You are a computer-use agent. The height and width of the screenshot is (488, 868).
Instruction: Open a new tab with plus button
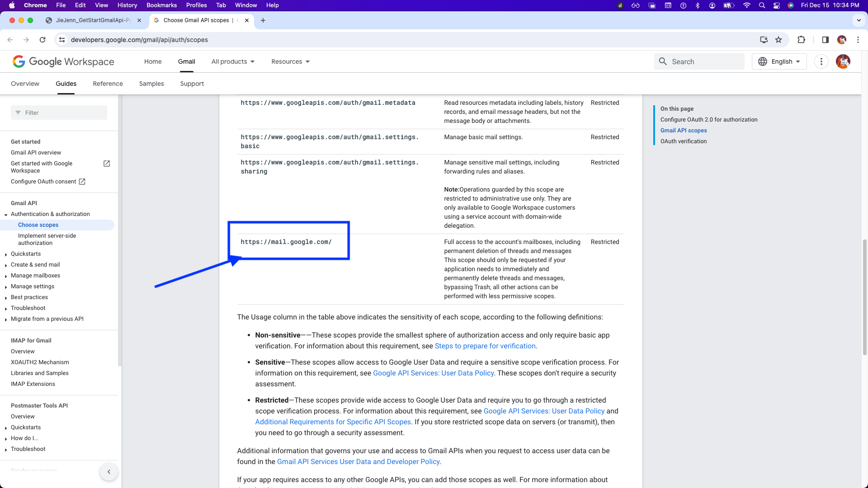263,20
